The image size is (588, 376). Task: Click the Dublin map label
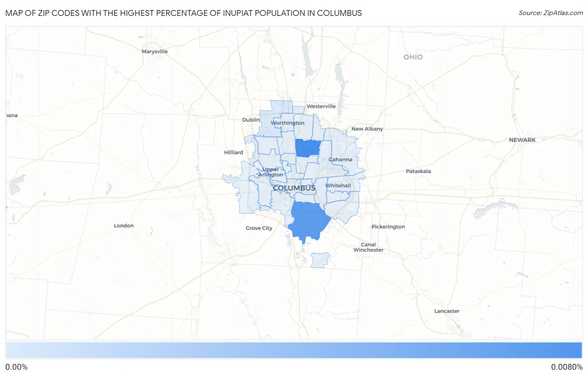click(251, 120)
